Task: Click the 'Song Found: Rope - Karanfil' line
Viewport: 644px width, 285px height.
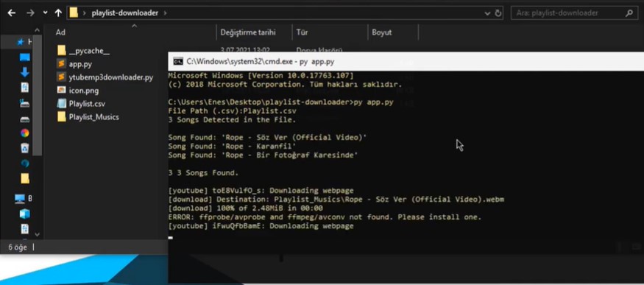Action: [232, 147]
